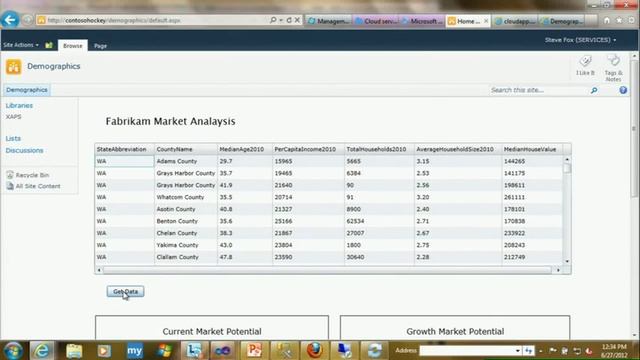The height and width of the screenshot is (360, 640).
Task: Click the browser forward arrow button
Action: 27,20
